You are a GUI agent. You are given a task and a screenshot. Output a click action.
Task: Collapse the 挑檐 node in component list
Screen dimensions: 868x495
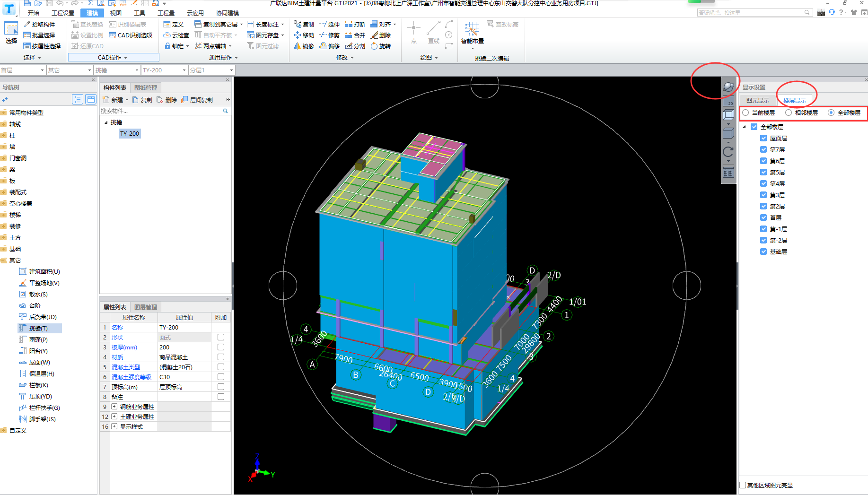click(x=106, y=122)
